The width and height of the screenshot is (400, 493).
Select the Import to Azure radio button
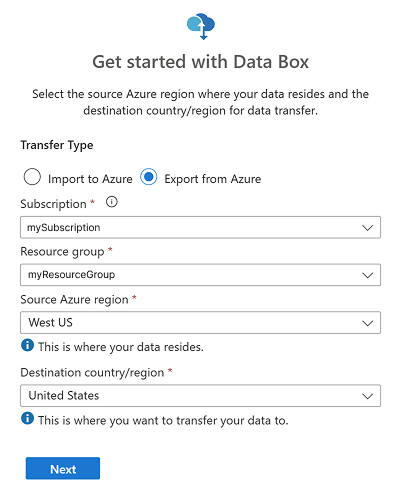point(32,177)
